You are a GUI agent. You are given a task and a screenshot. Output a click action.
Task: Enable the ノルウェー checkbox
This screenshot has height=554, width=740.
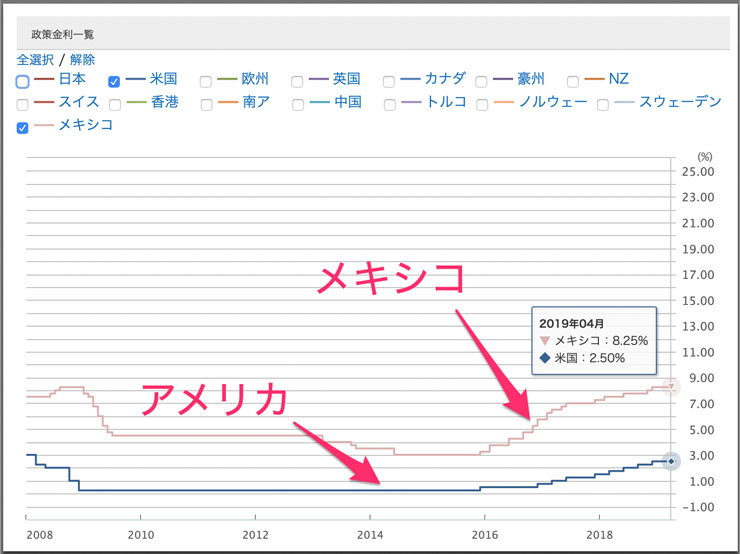tap(482, 105)
